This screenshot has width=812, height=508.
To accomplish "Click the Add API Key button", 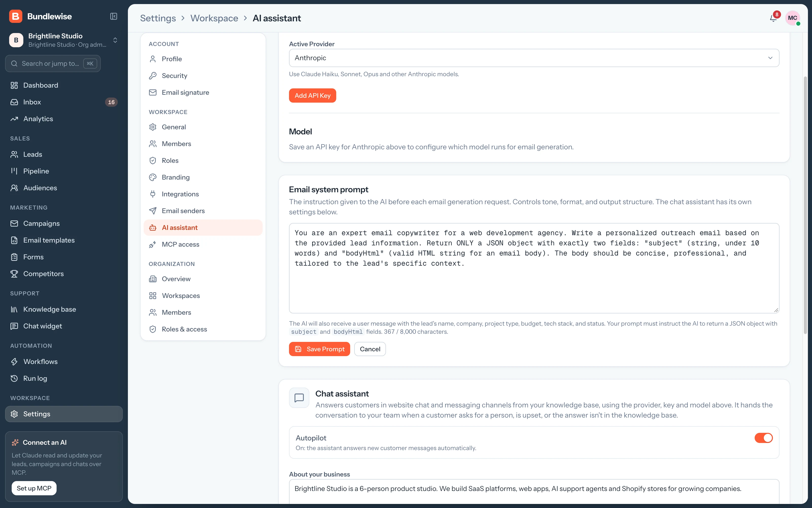I will tap(312, 96).
